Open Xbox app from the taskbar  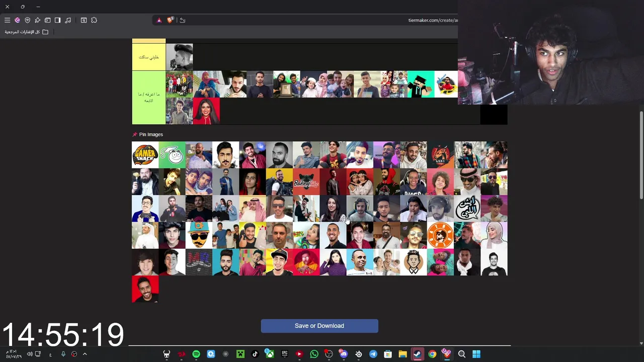click(270, 354)
